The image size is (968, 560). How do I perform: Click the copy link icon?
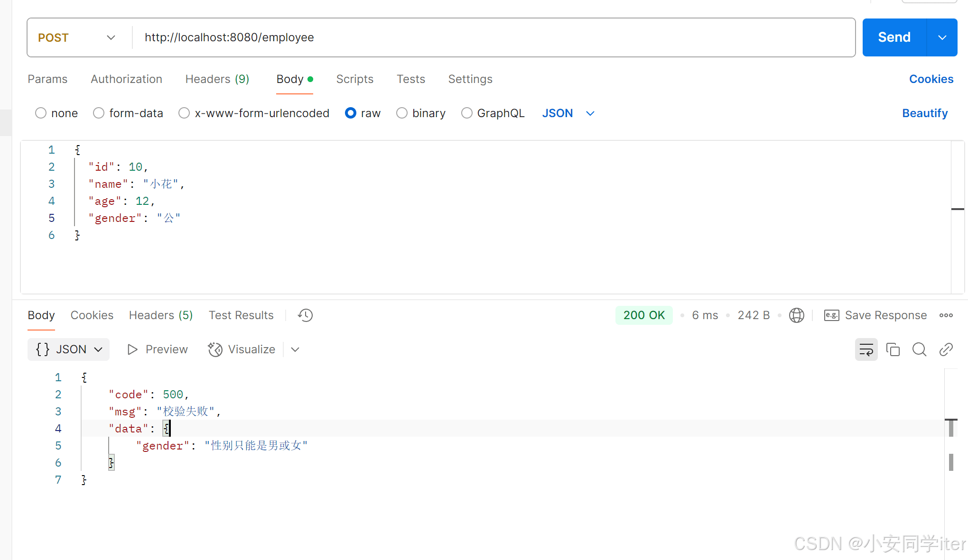tap(946, 349)
